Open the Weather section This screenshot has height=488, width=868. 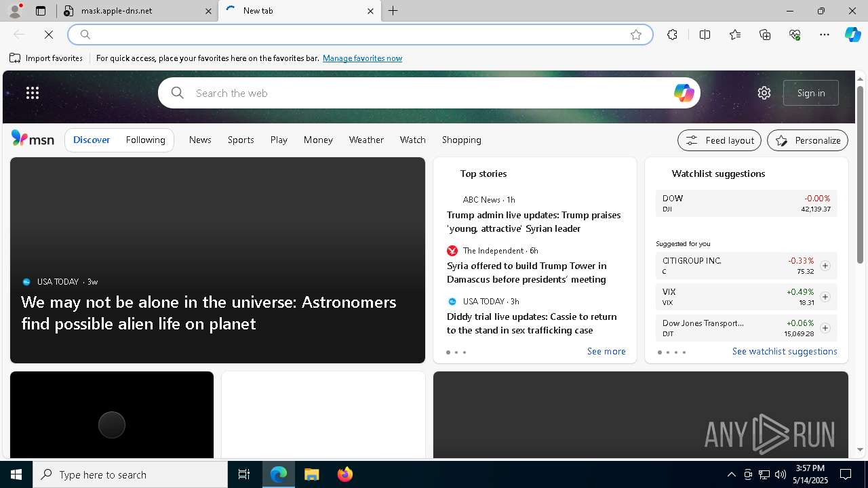(366, 140)
